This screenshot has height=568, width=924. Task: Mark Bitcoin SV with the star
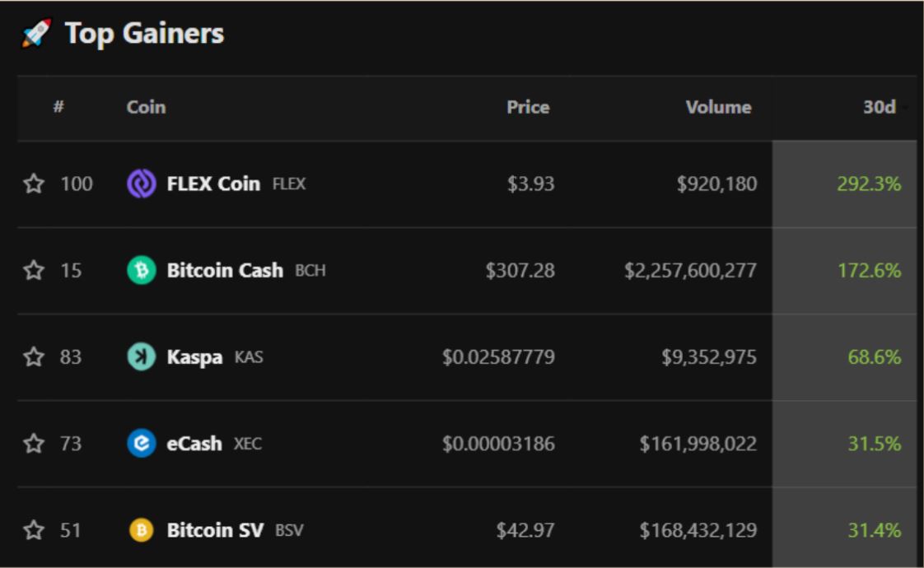(x=34, y=530)
